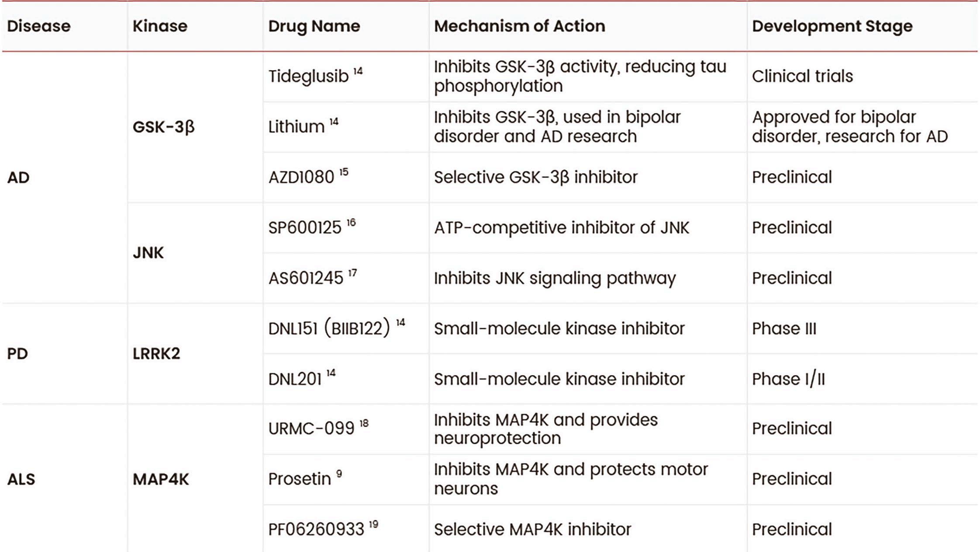Viewport: 980px width, 552px height.
Task: Open reference 16 beside SP600125
Action: (x=351, y=223)
